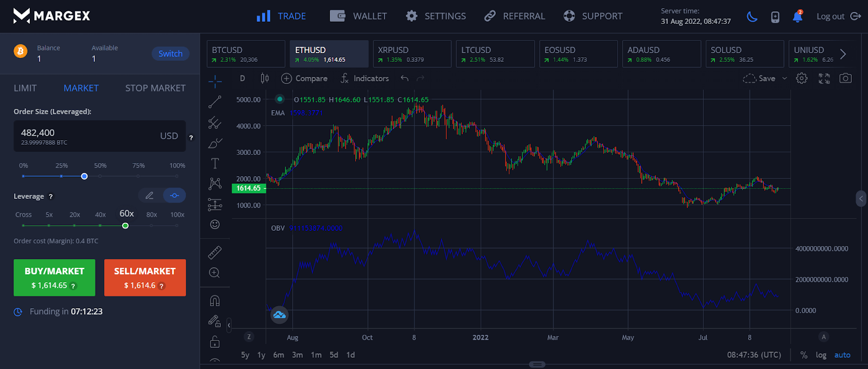Image resolution: width=868 pixels, height=369 pixels.
Task: Click the Switch balance button
Action: pyautogui.click(x=170, y=54)
